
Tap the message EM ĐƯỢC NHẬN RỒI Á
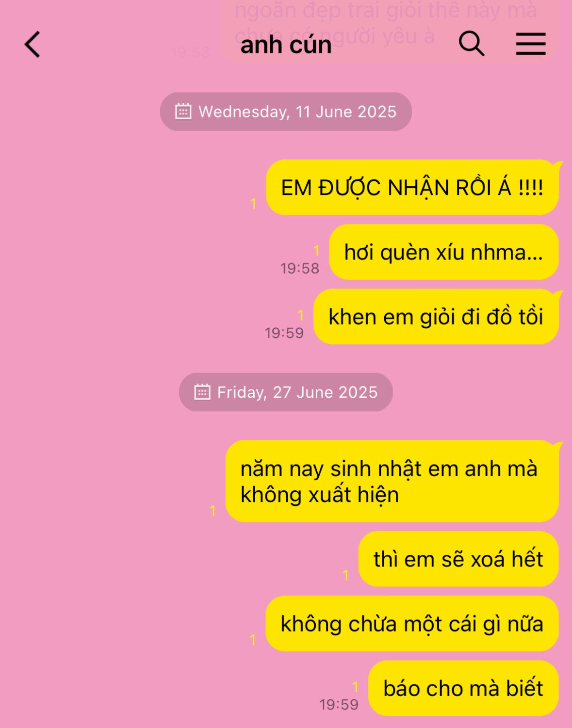click(412, 187)
